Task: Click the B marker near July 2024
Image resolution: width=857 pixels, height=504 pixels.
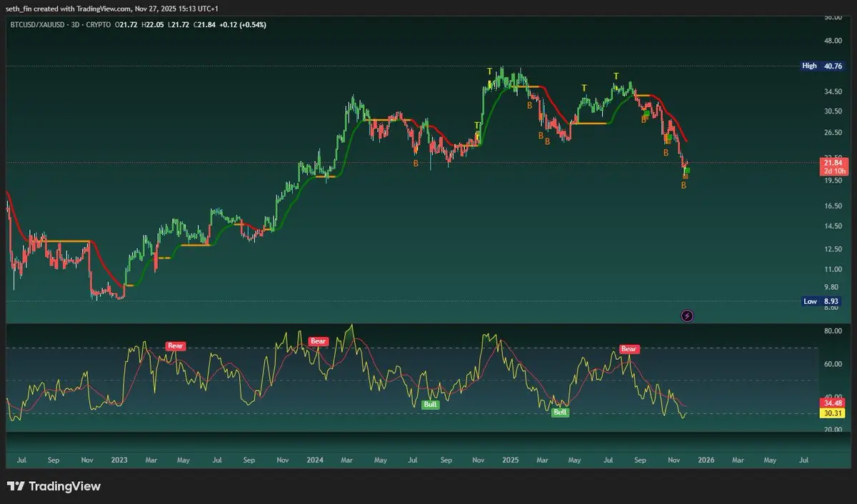Action: tap(416, 163)
